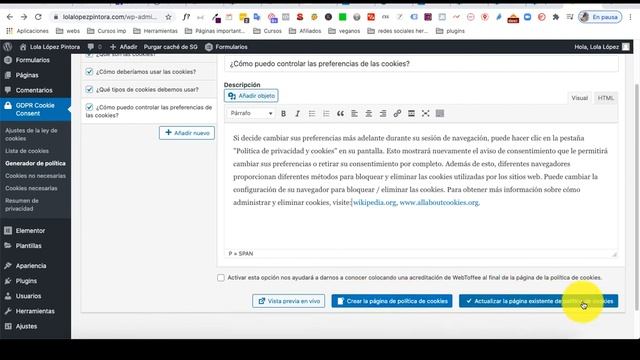The height and width of the screenshot is (360, 640).
Task: Center-align the editor text
Action: click(369, 113)
